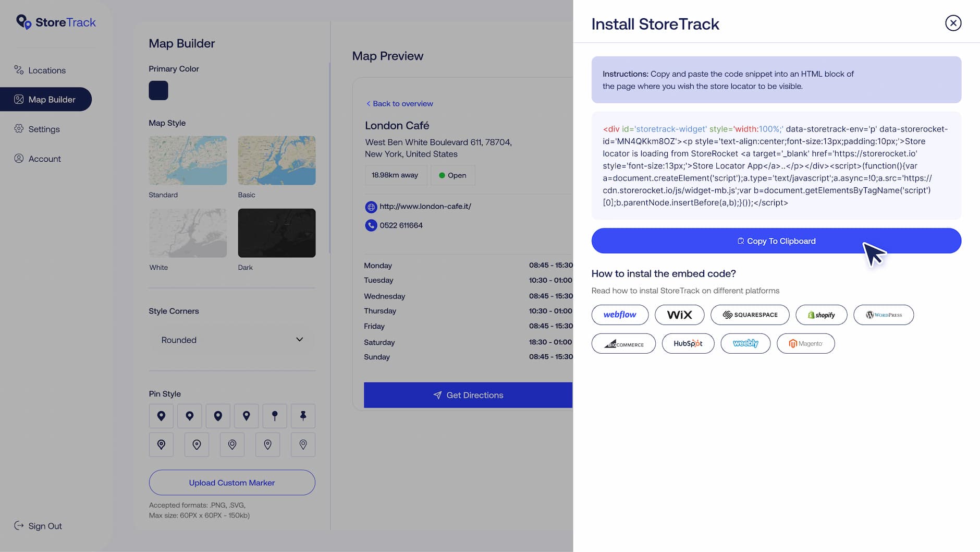Click the phone icon
This screenshot has height=552, width=980.
click(x=371, y=225)
